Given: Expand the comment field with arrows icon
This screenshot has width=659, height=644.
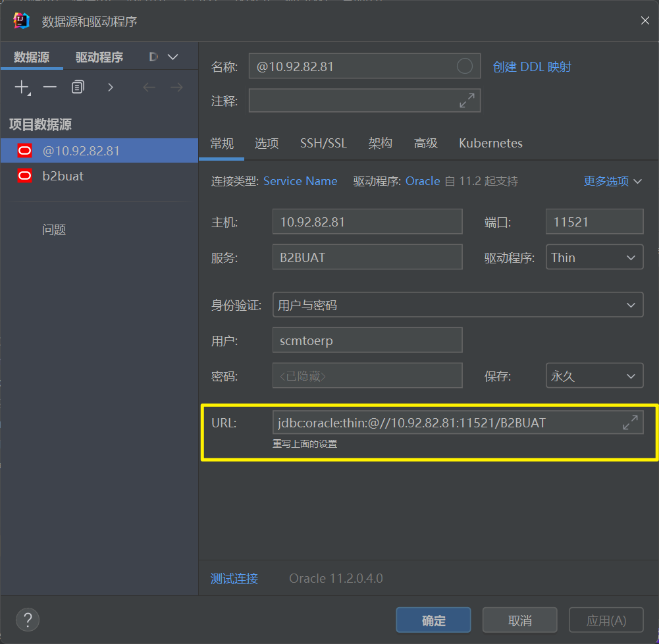Looking at the screenshot, I should click(x=467, y=101).
